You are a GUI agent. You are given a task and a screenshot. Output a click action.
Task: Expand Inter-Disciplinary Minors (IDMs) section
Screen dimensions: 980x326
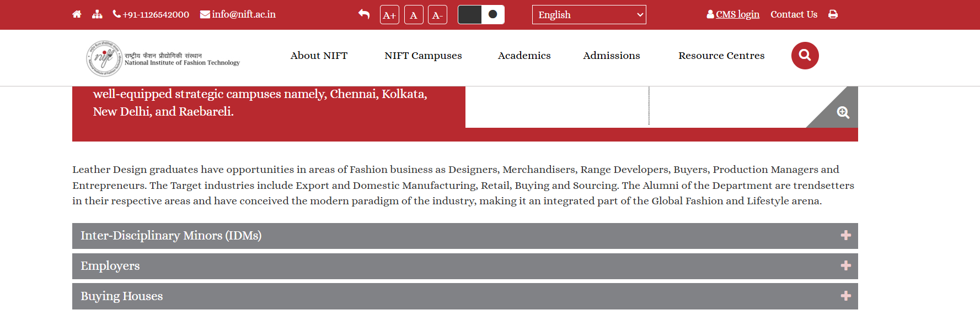click(x=465, y=236)
